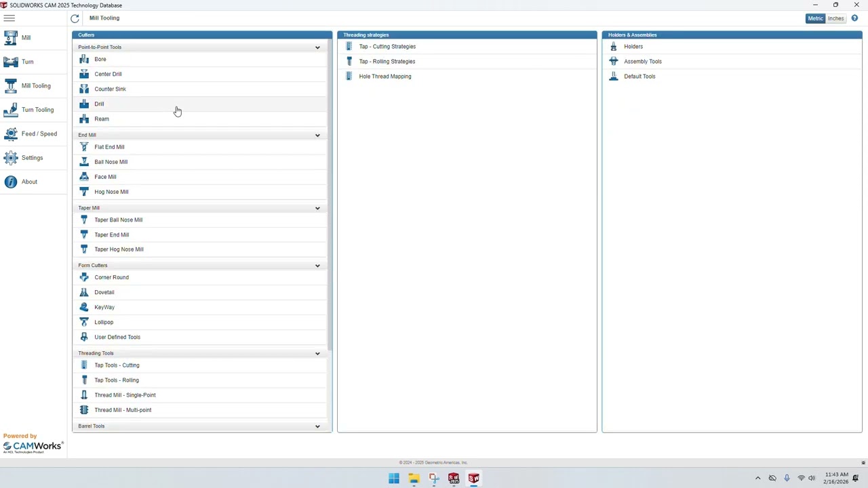Collapse the Threading Tools group

317,353
